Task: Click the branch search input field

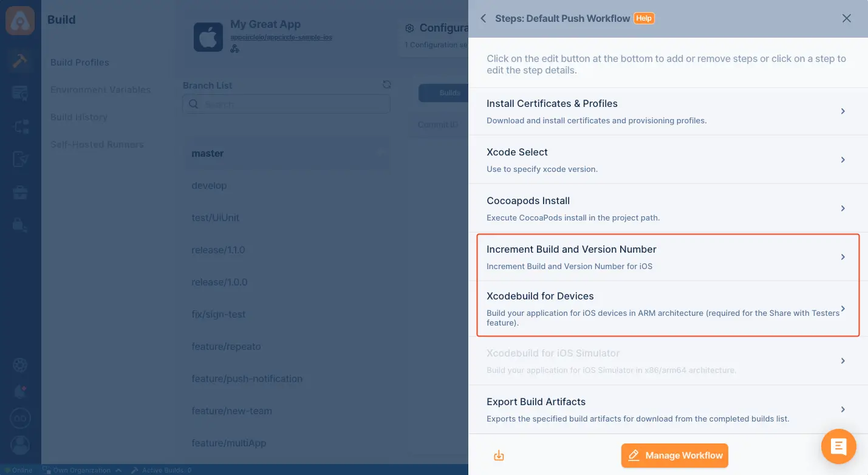Action: coord(286,104)
